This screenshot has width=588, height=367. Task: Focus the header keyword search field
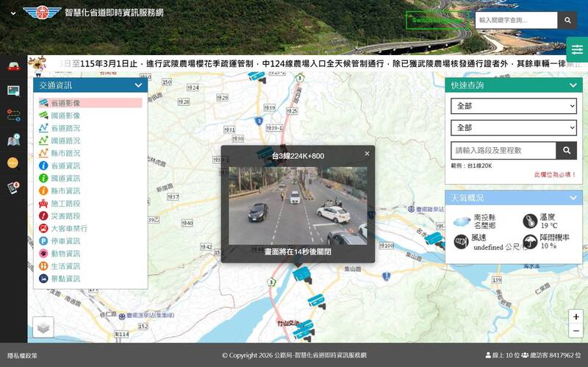(x=517, y=21)
